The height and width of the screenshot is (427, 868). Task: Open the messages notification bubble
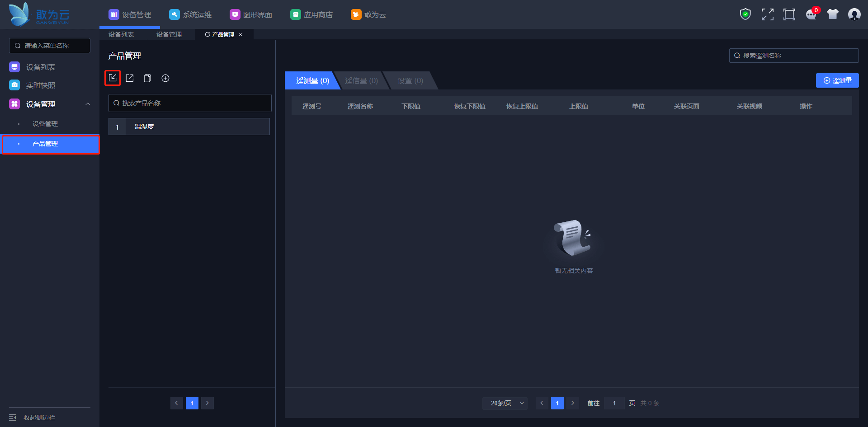(811, 14)
